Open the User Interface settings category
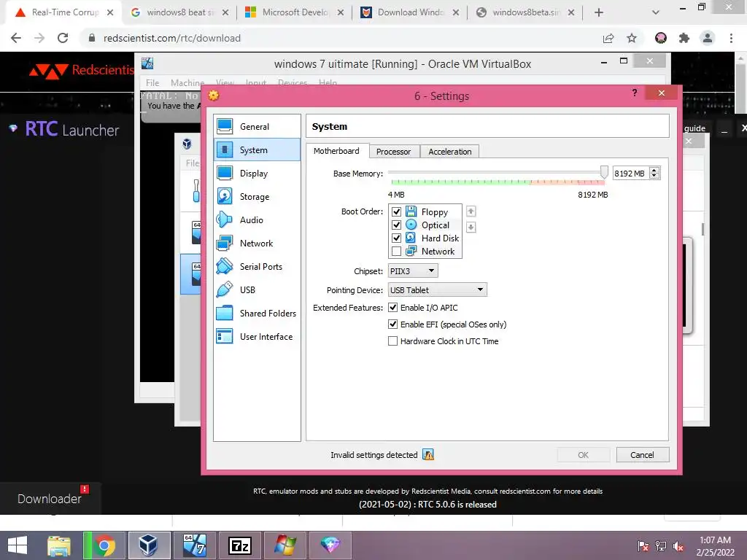Image resolution: width=747 pixels, height=560 pixels. click(257, 337)
